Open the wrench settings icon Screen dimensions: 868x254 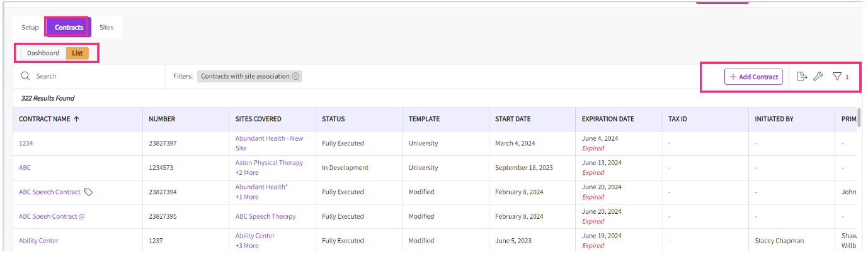(x=818, y=77)
